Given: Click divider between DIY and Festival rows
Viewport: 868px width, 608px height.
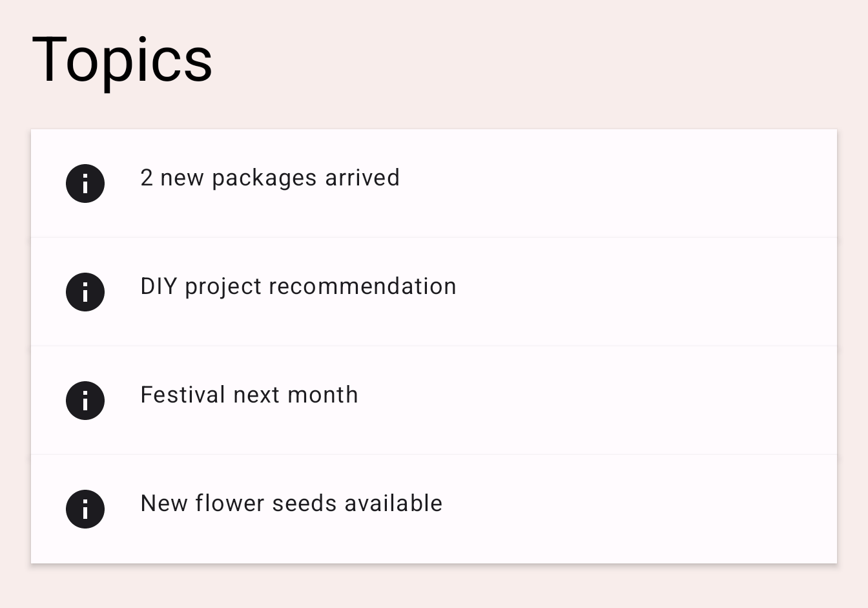Looking at the screenshot, I should click(434, 346).
